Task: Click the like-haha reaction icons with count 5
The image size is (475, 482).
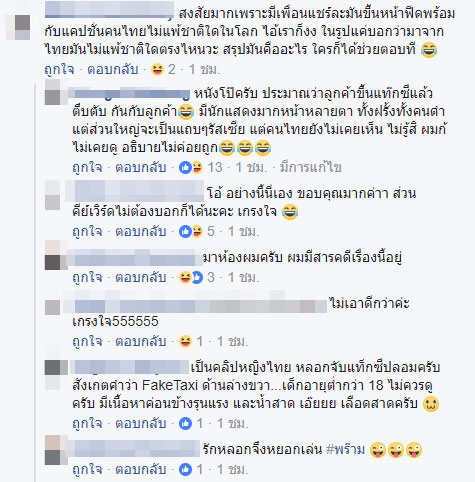Action: pos(191,231)
